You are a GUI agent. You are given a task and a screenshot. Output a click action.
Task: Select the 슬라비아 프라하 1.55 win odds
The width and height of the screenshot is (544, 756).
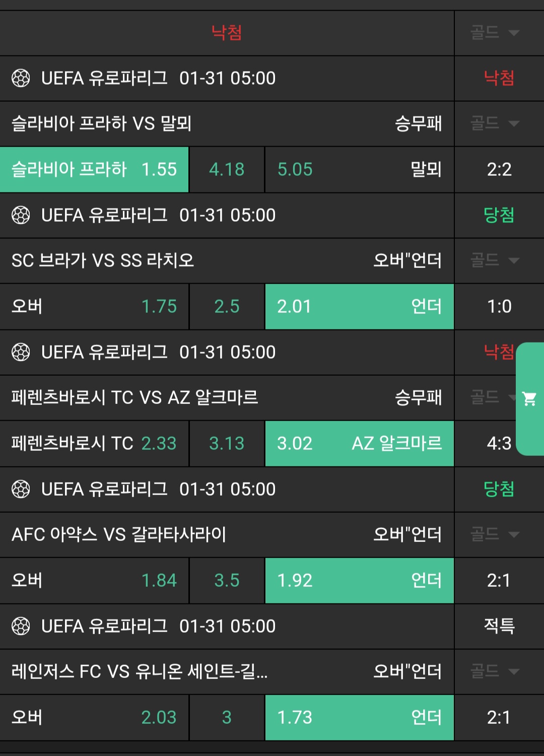pyautogui.click(x=94, y=169)
